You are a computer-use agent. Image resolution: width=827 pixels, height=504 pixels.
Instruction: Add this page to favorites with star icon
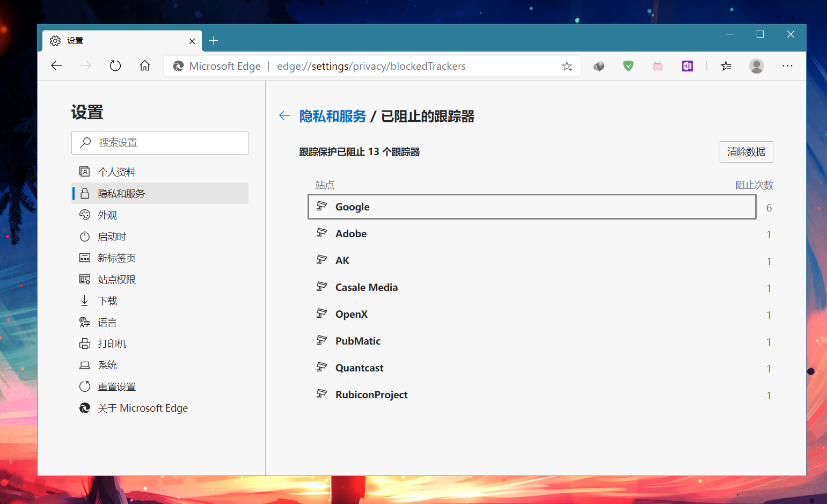(x=567, y=66)
